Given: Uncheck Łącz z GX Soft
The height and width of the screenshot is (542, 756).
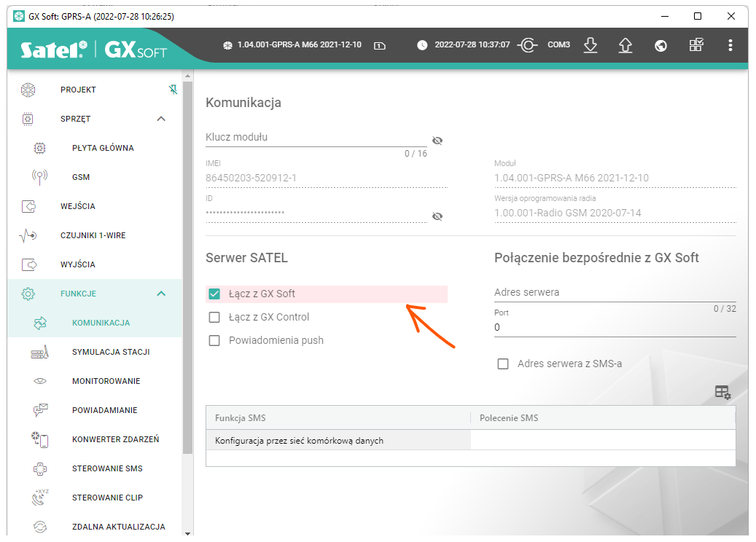Looking at the screenshot, I should click(214, 294).
